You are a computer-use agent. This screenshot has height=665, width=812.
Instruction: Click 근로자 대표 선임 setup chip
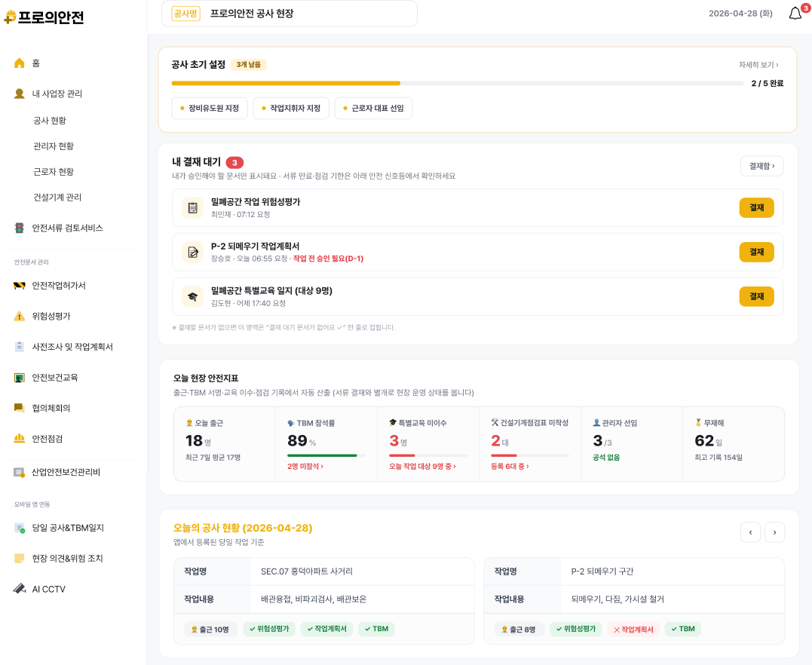(x=373, y=109)
